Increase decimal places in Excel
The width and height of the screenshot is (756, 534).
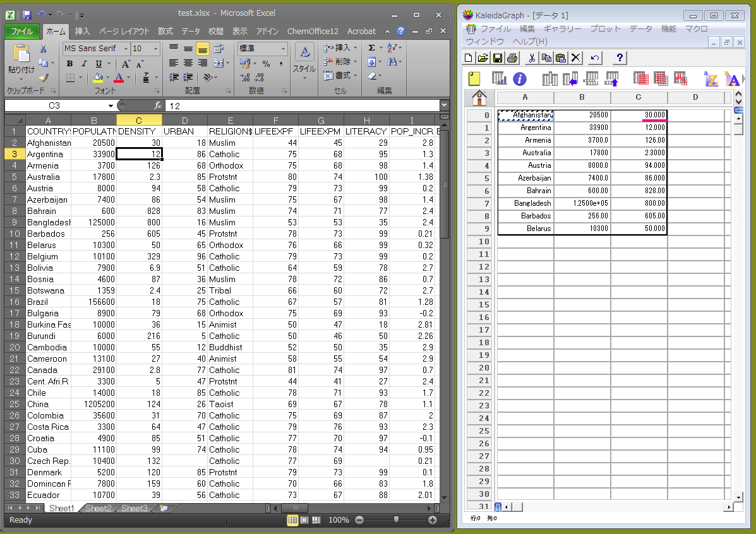(x=245, y=78)
